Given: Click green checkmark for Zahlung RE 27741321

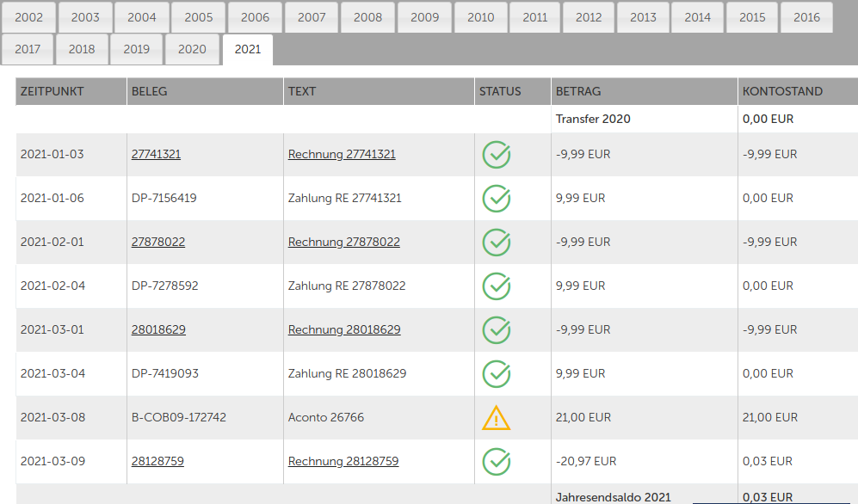Looking at the screenshot, I should coord(497,199).
